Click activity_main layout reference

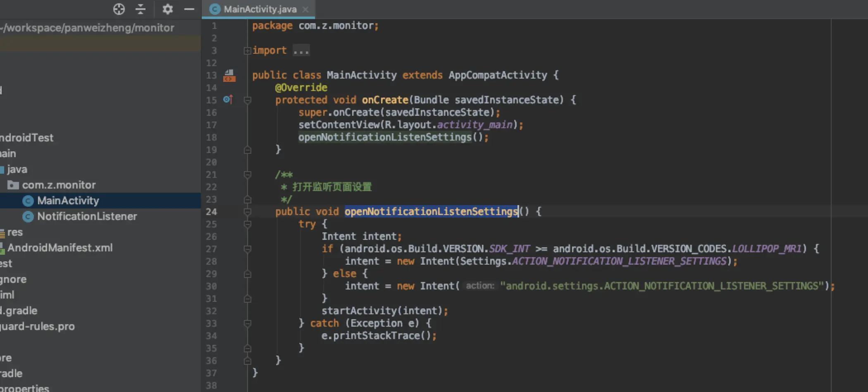(475, 125)
